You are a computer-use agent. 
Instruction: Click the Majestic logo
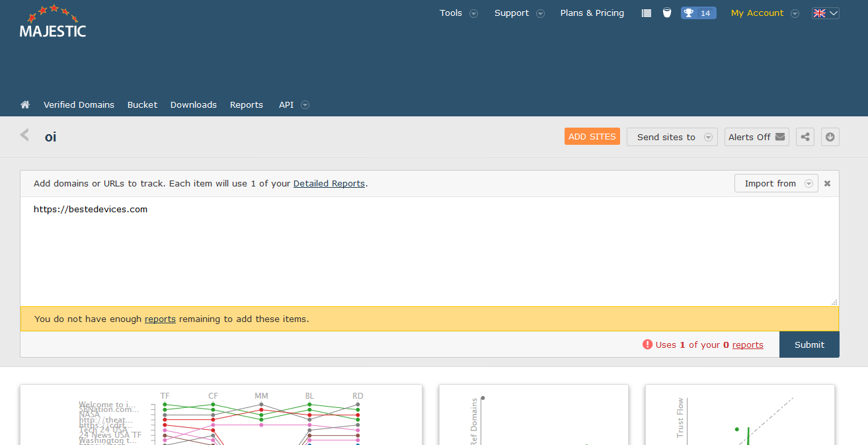click(53, 21)
